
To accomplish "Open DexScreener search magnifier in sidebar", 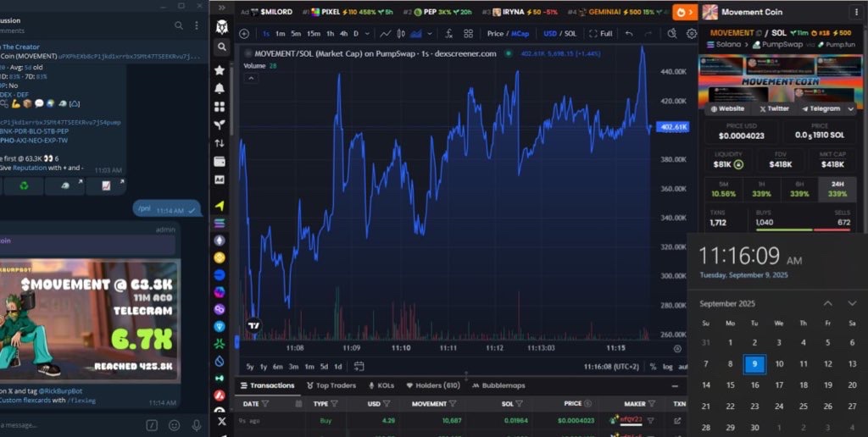I will tap(221, 47).
